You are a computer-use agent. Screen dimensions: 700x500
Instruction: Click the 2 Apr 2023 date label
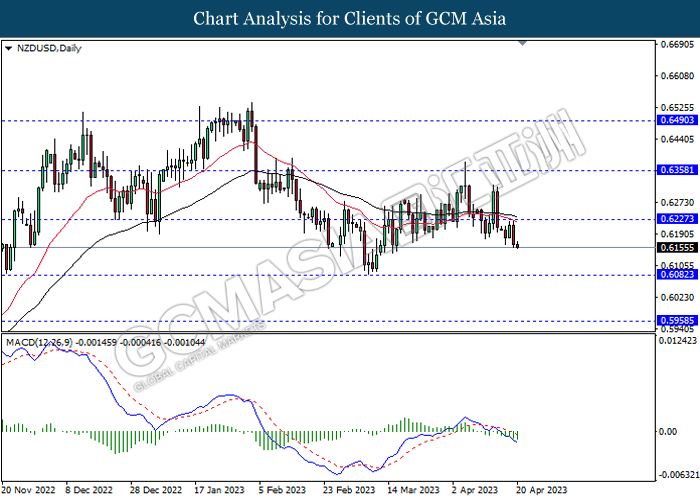[x=474, y=490]
